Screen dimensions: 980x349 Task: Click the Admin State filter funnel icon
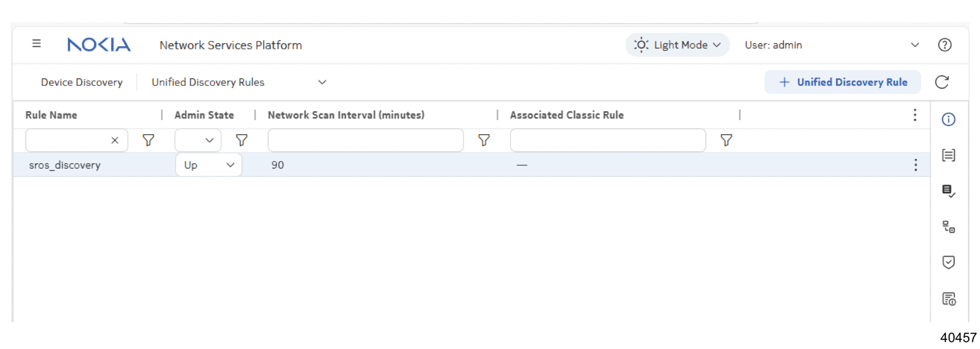241,140
